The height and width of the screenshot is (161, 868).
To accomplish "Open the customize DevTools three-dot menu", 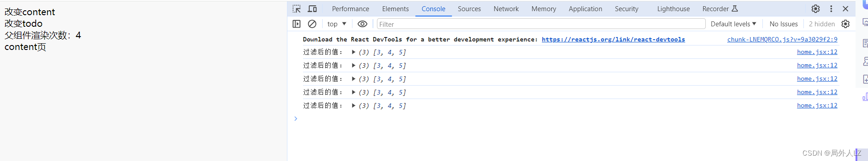I will pos(831,9).
